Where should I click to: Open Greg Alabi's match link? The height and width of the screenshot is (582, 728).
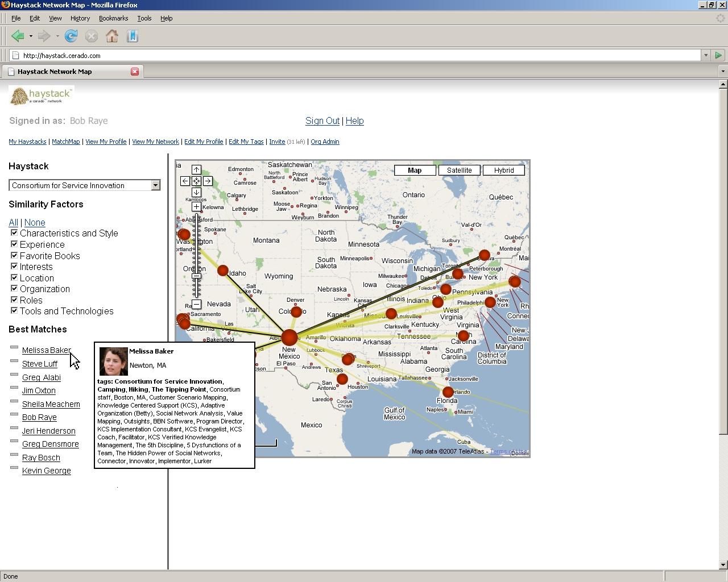[42, 377]
